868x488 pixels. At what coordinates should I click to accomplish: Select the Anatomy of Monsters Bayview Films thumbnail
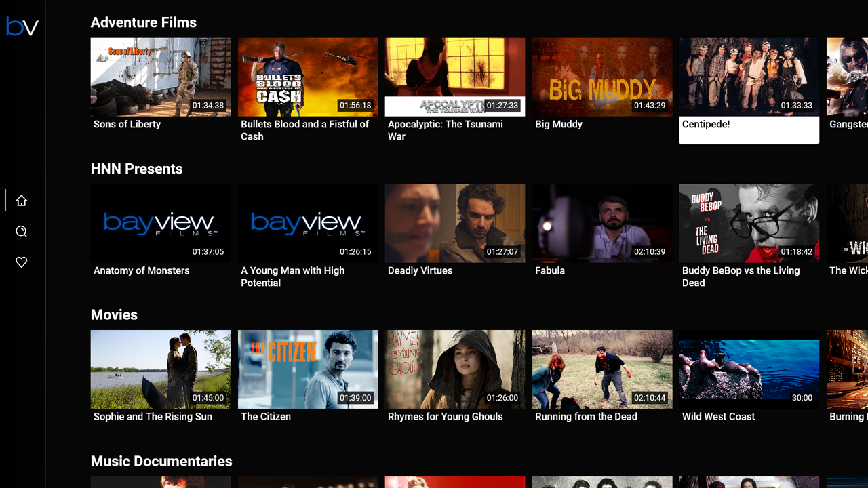160,223
